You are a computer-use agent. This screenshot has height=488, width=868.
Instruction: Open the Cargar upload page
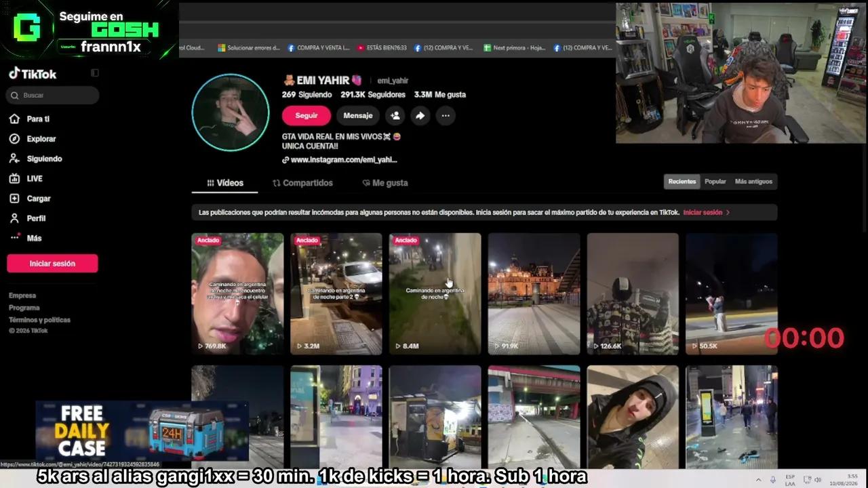point(31,199)
